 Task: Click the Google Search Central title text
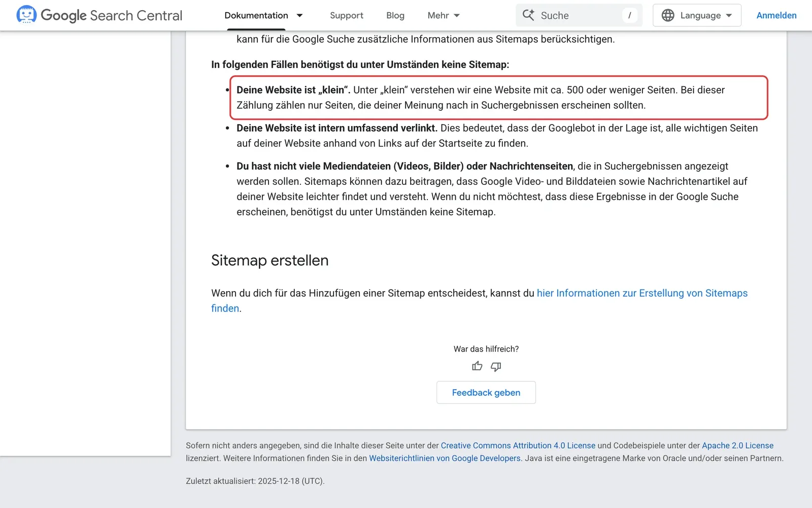click(111, 16)
